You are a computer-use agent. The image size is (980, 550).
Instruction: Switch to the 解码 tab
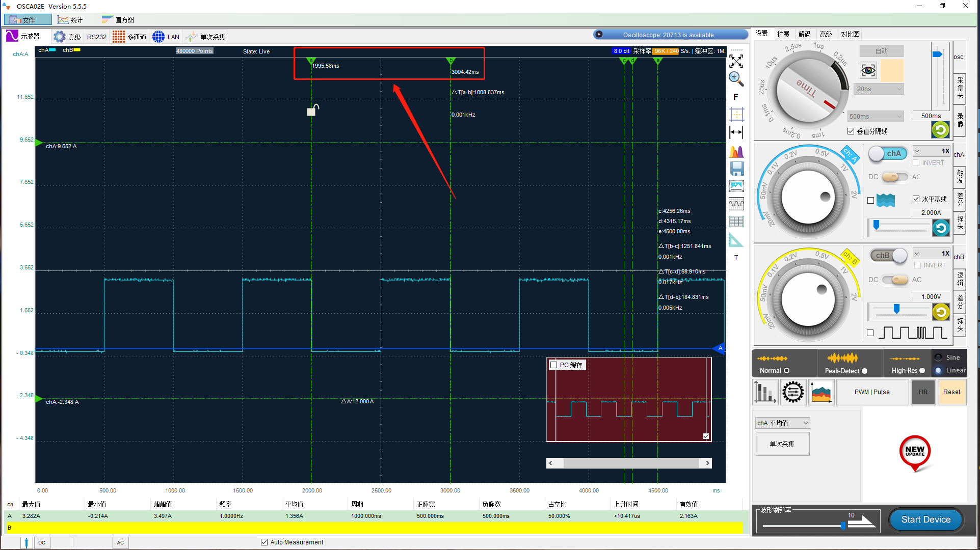pyautogui.click(x=804, y=34)
